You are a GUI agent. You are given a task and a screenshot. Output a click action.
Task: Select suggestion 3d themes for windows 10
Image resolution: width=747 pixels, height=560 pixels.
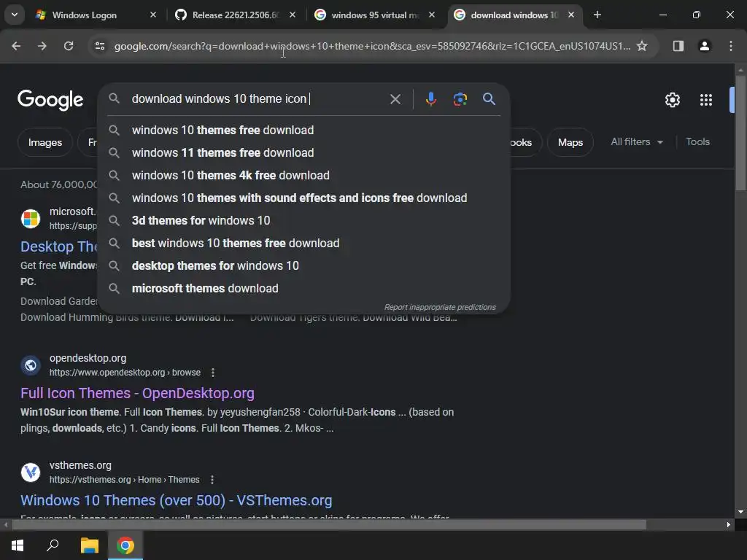click(x=304, y=220)
